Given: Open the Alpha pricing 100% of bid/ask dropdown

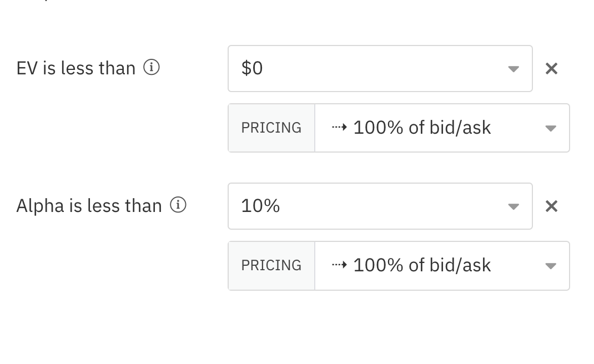Looking at the screenshot, I should [x=442, y=266].
